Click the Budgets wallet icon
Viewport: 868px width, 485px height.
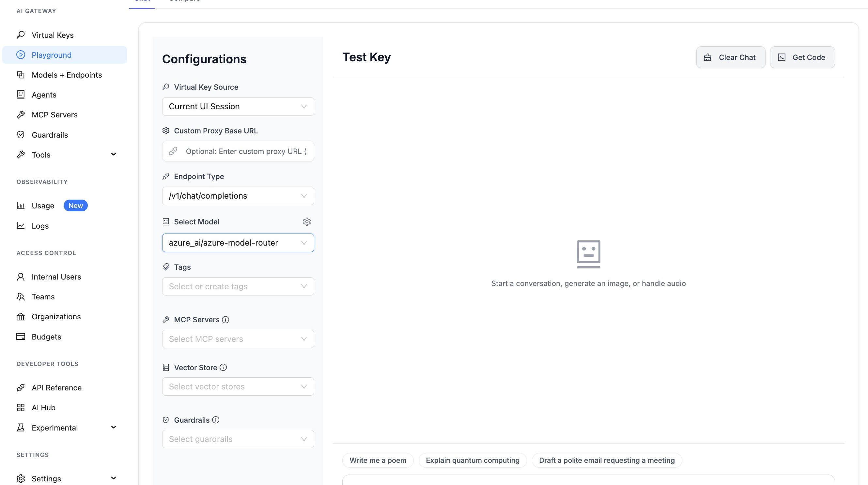21,337
